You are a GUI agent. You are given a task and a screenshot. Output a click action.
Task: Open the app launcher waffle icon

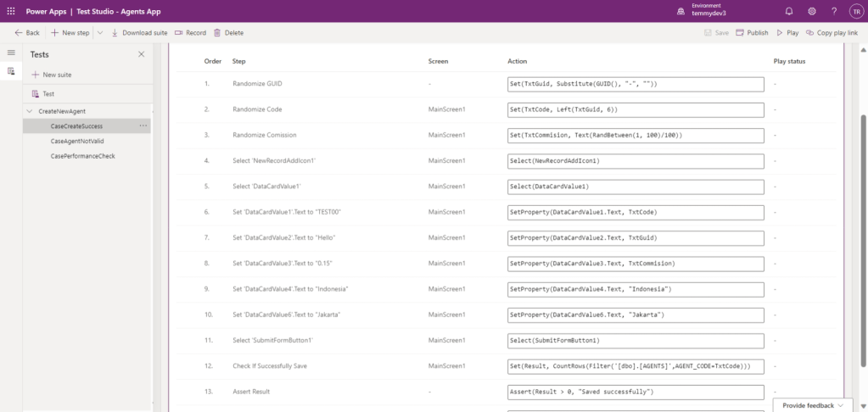tap(11, 11)
